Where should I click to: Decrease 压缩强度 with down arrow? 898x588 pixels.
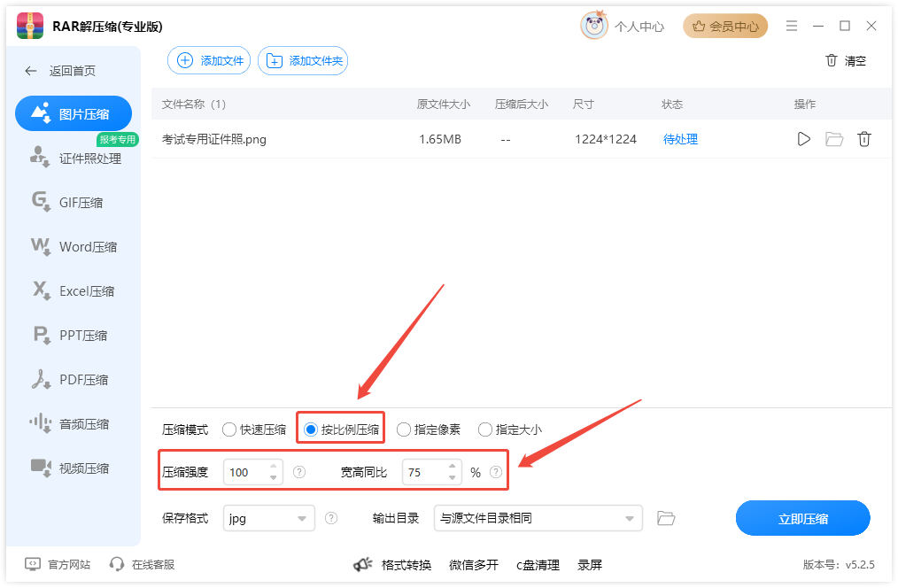[x=273, y=478]
